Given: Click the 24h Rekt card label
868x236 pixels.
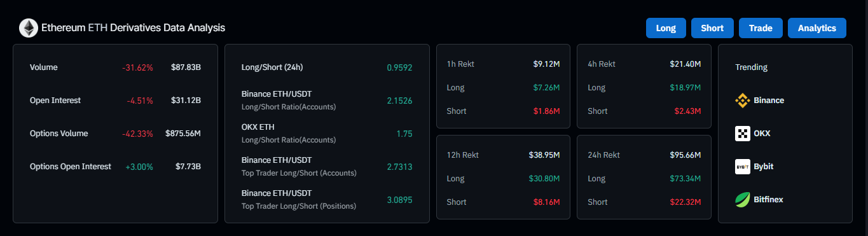Looking at the screenshot, I should pyautogui.click(x=603, y=155).
